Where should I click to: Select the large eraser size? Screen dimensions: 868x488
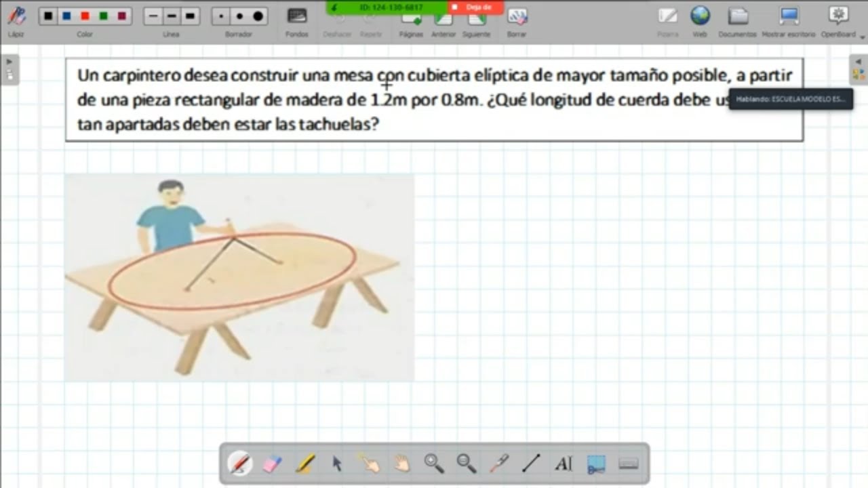(258, 16)
